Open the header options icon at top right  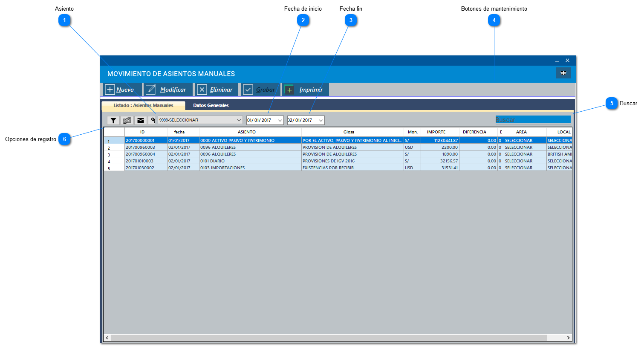(563, 73)
